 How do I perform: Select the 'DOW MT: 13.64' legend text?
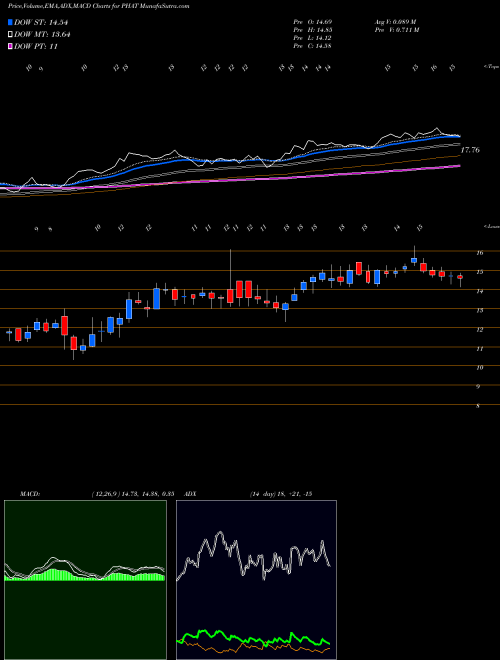[42, 35]
